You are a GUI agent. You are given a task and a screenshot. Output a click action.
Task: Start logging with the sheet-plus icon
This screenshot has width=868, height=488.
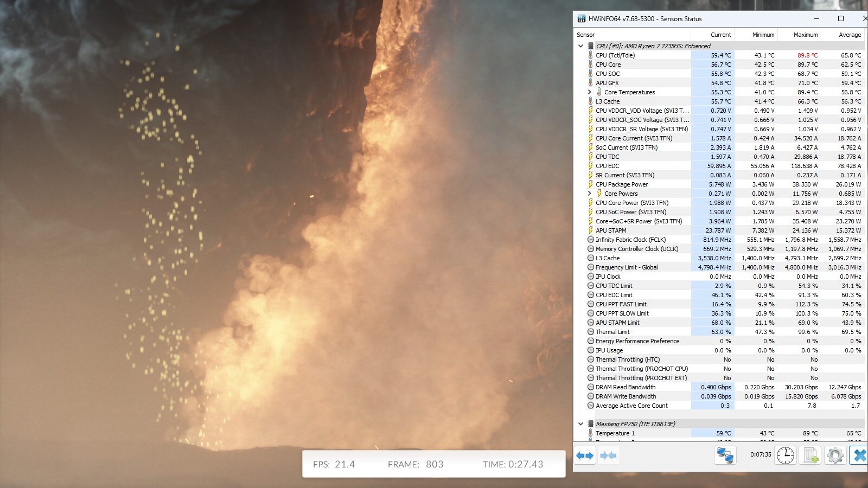810,455
